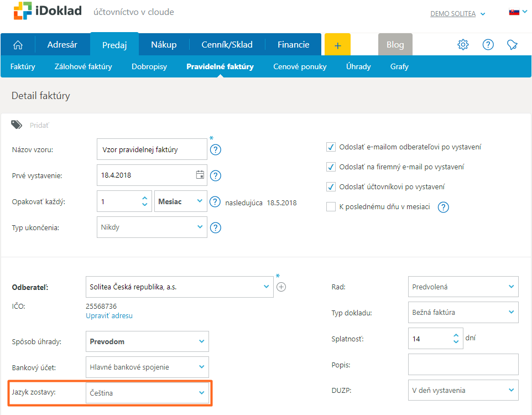Image resolution: width=532 pixels, height=415 pixels.
Task: Open the notifications icon beside help
Action: pos(512,45)
